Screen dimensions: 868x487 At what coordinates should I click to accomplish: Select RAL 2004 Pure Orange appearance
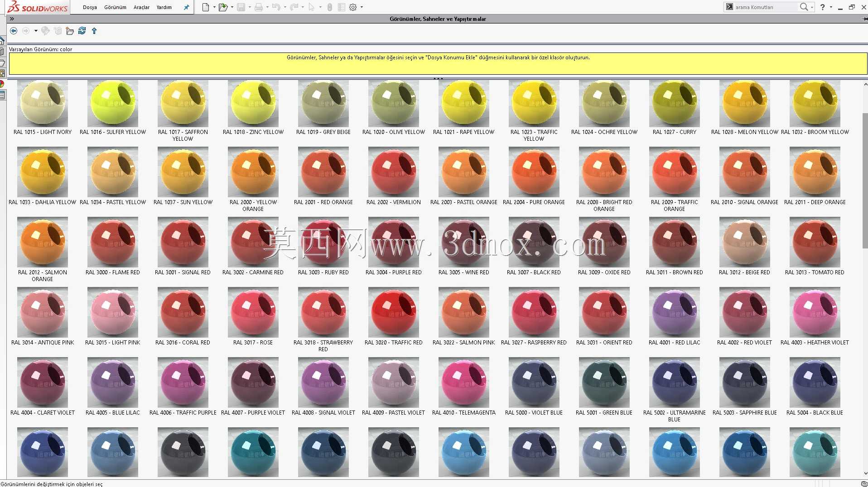coord(534,172)
